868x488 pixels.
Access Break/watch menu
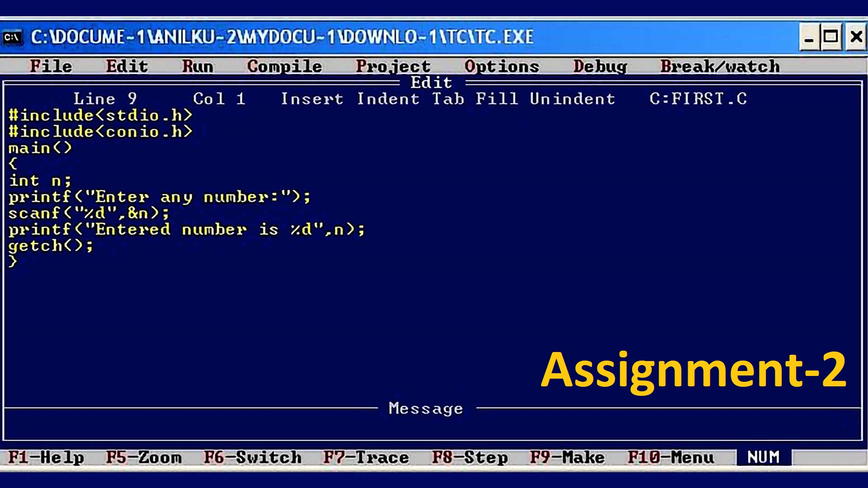[x=720, y=66]
